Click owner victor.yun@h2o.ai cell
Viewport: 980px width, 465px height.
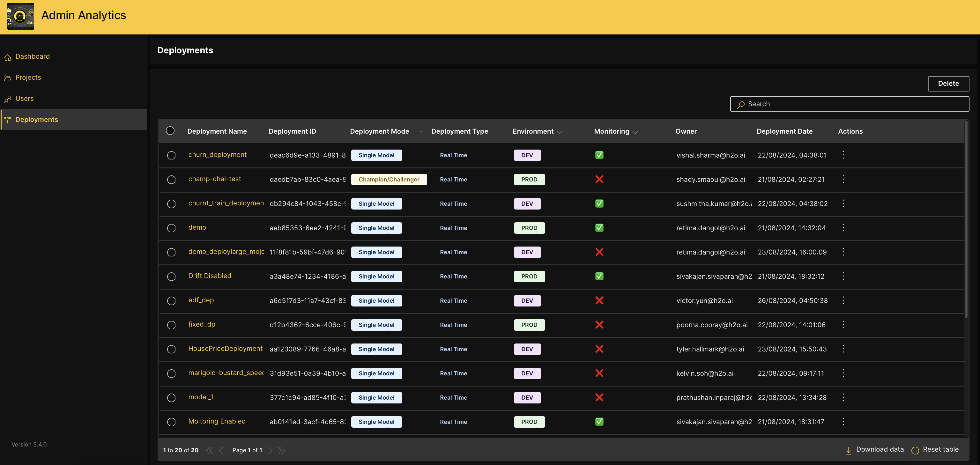[x=704, y=301]
